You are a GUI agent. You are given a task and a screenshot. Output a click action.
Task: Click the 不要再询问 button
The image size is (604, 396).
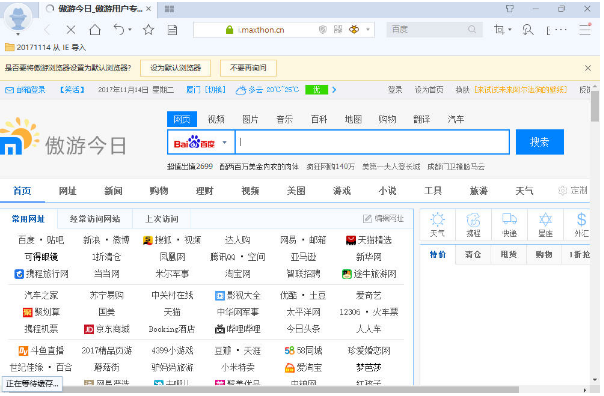(248, 68)
